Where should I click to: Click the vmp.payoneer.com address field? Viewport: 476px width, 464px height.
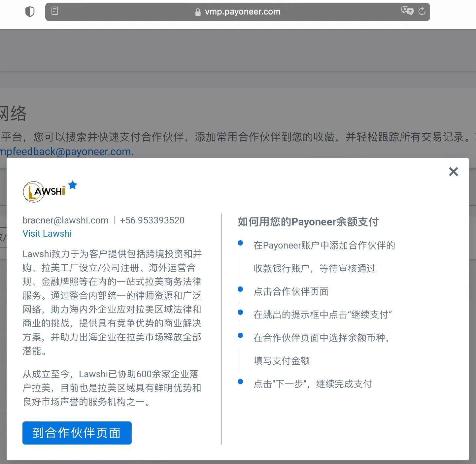tap(237, 12)
